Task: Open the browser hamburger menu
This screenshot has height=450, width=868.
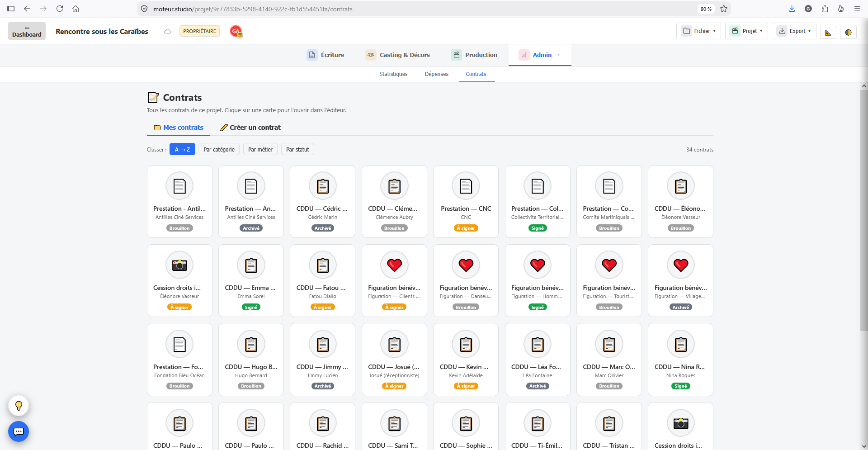Action: (x=857, y=9)
